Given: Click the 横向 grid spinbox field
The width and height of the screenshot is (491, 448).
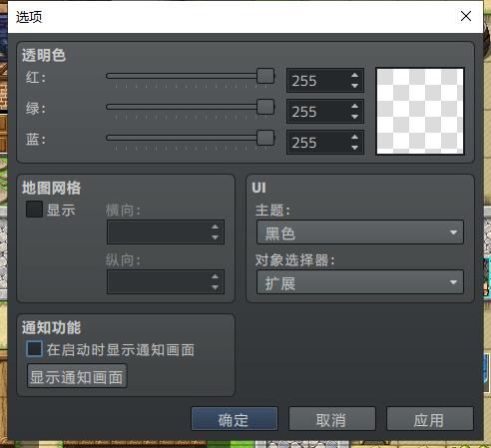Looking at the screenshot, I should click(166, 231).
